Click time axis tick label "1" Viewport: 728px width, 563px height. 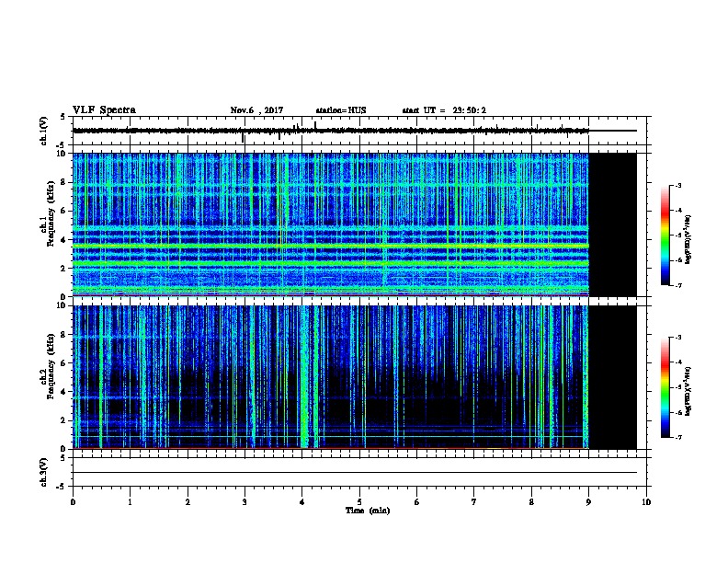coord(130,502)
